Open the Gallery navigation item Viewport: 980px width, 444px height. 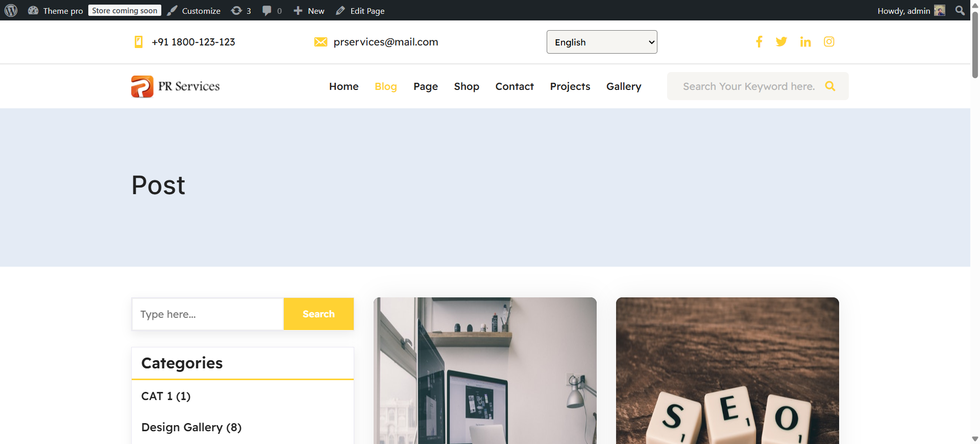pyautogui.click(x=624, y=86)
